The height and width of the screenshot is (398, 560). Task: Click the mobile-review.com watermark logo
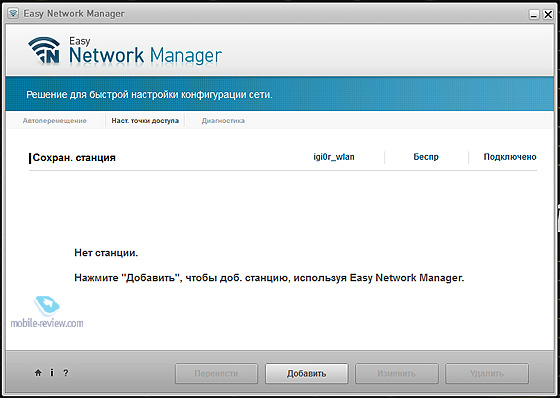pyautogui.click(x=47, y=312)
